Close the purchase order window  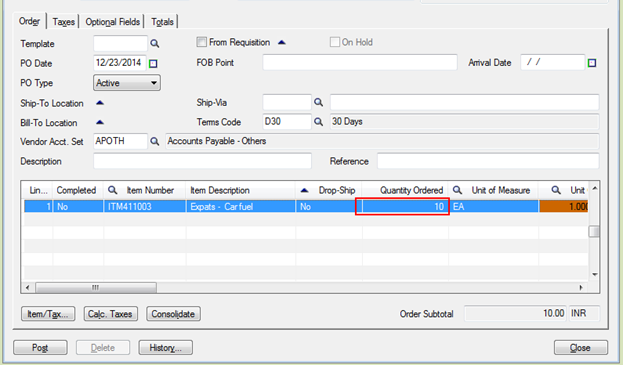pos(580,348)
